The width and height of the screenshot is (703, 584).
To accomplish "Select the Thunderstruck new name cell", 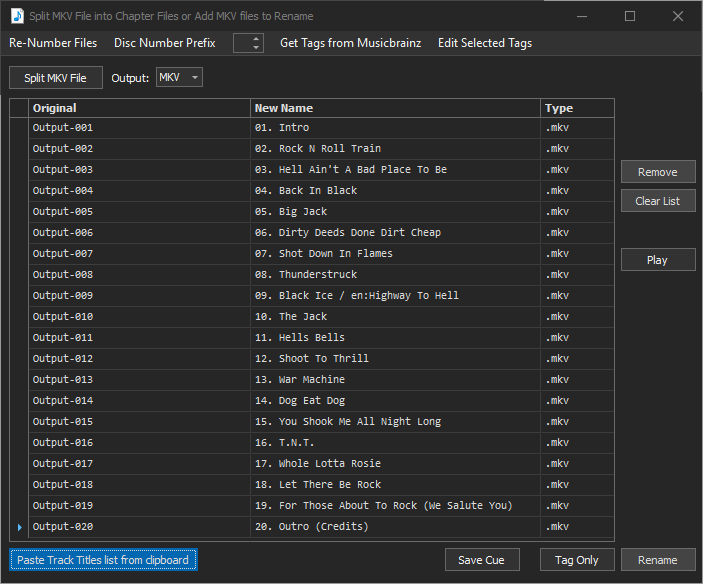I will point(395,275).
